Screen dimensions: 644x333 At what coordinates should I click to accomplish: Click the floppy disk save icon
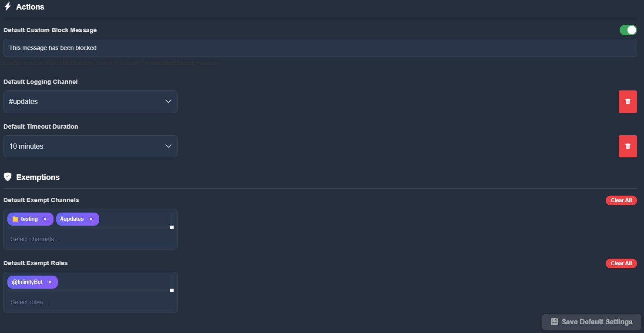point(554,322)
